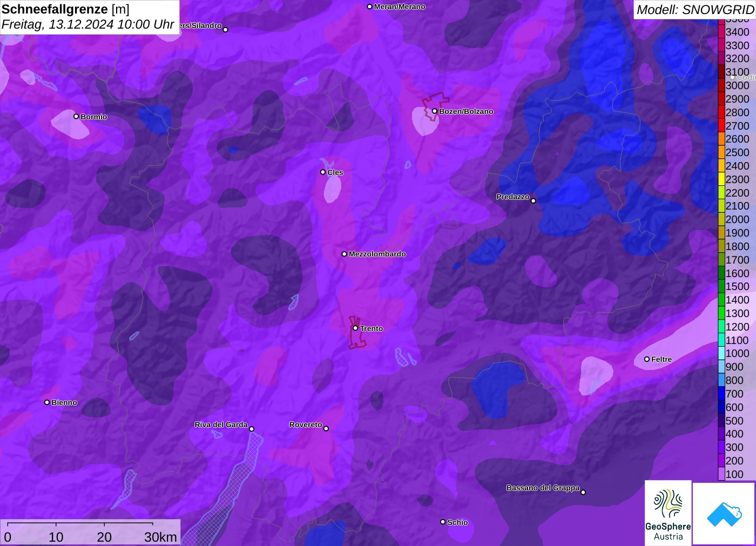Pick the 700 m blue legend swatch
The height and width of the screenshot is (546, 756).
pyautogui.click(x=721, y=394)
